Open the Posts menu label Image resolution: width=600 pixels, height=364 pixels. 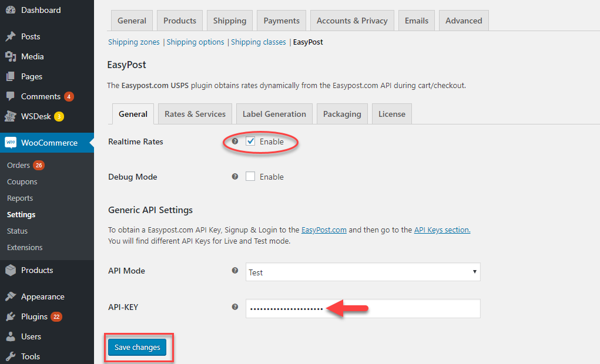pos(31,36)
